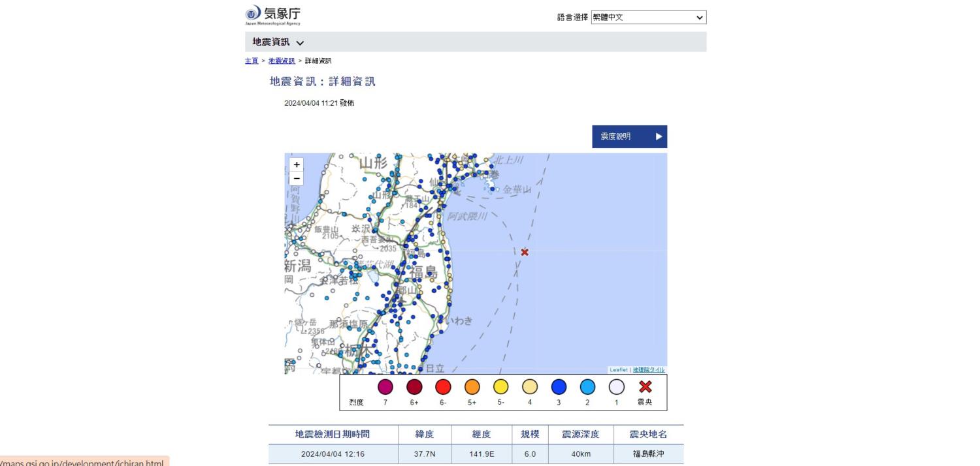Click the 震央地名 table column header
This screenshot has width=980, height=466.
648,435
